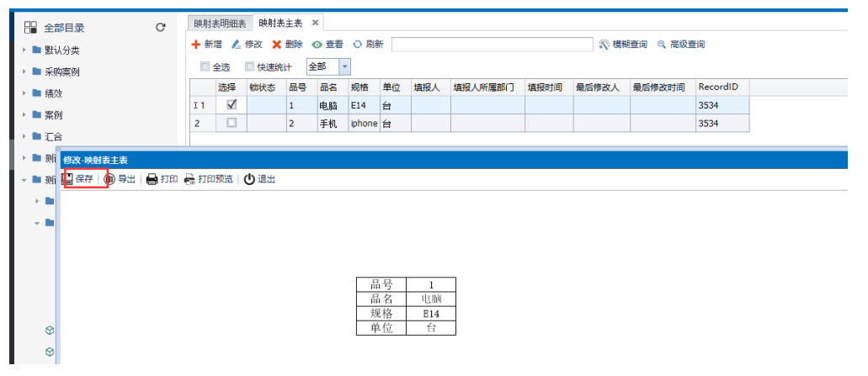Image resolution: width=868 pixels, height=376 pixels.
Task: Uncheck the checkbox in row 1
Action: (232, 105)
